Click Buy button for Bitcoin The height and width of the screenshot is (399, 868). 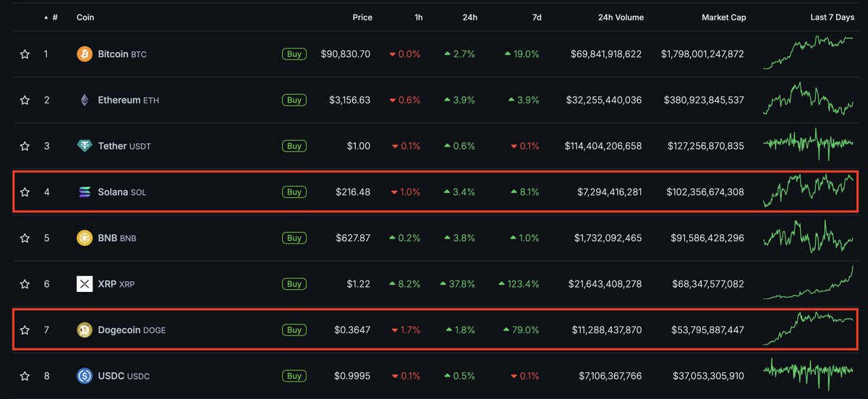pos(294,54)
